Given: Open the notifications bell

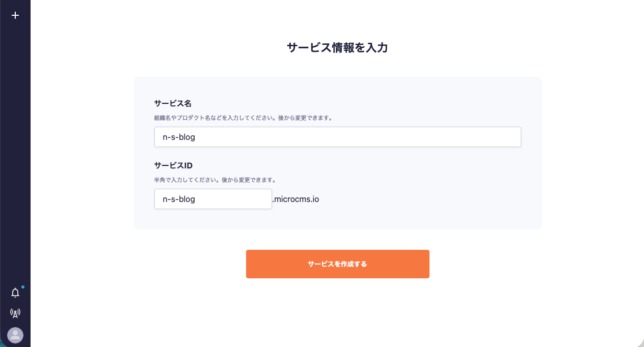Looking at the screenshot, I should click(15, 293).
